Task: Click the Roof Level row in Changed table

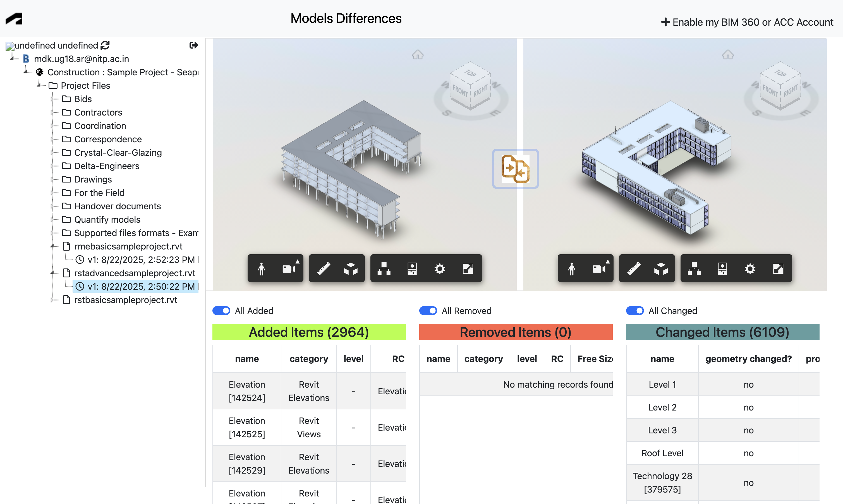Action: 662,453
